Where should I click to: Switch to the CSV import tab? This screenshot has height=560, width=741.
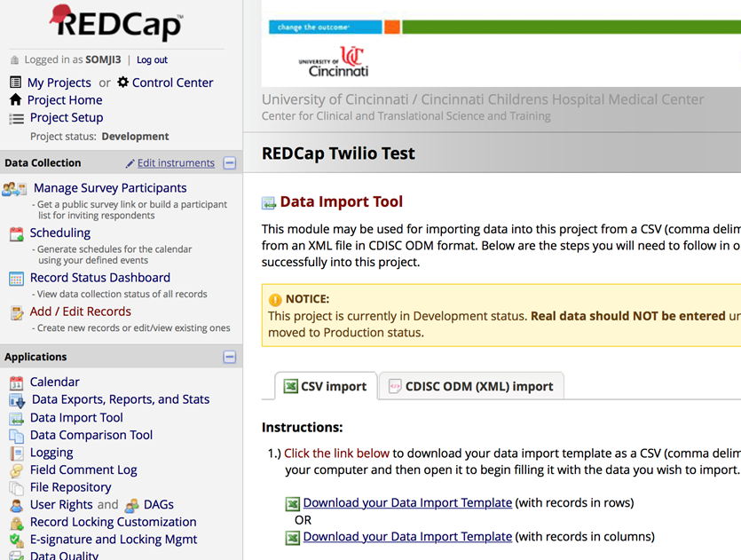(326, 386)
